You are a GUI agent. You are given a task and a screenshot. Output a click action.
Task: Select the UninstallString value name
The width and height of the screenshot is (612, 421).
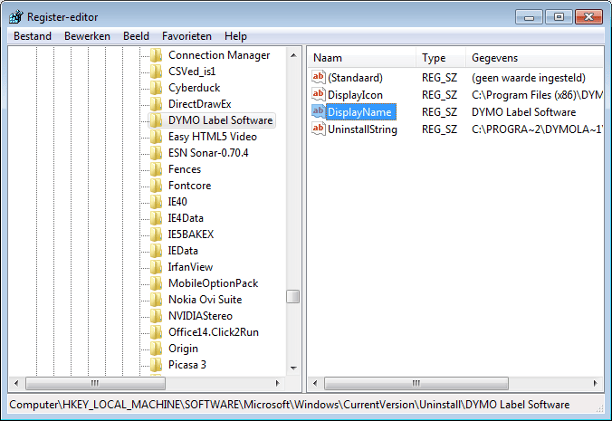pyautogui.click(x=363, y=129)
